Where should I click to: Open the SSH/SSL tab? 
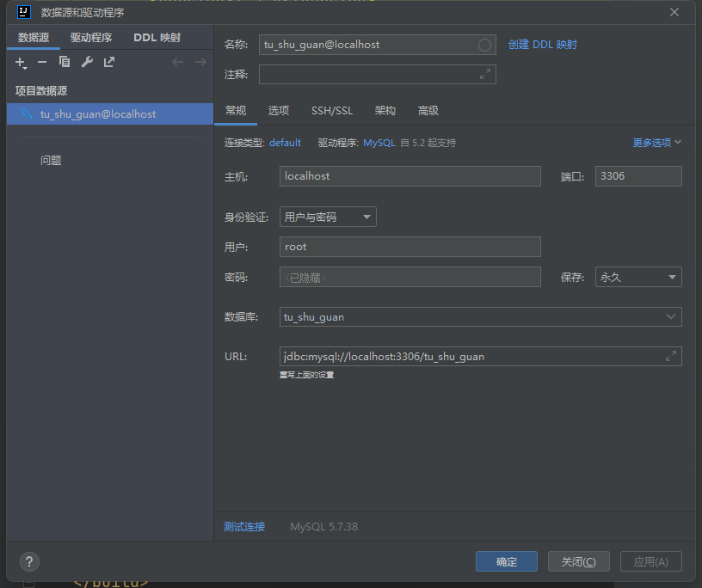click(x=332, y=111)
